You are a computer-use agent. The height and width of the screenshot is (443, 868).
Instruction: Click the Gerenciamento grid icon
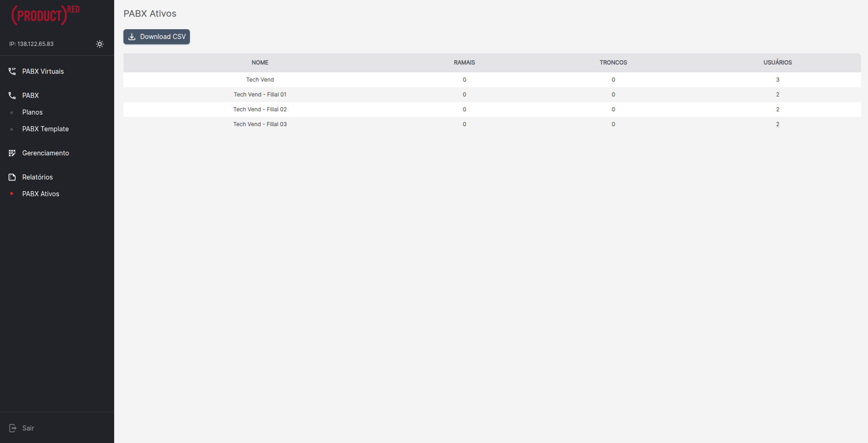tap(12, 153)
